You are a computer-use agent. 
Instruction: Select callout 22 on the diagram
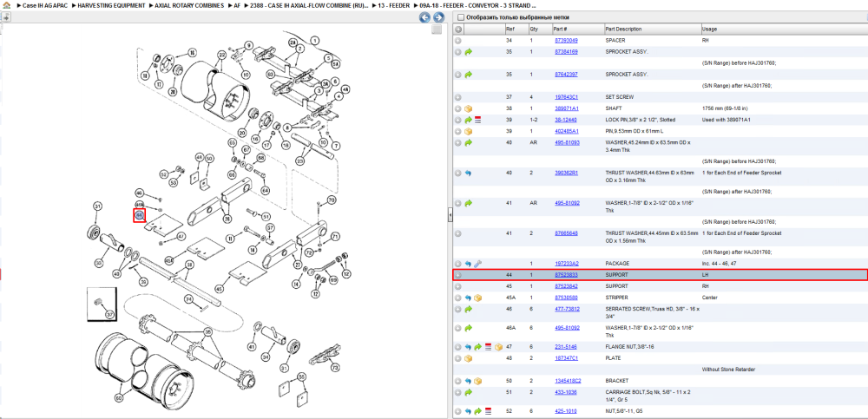(x=222, y=55)
